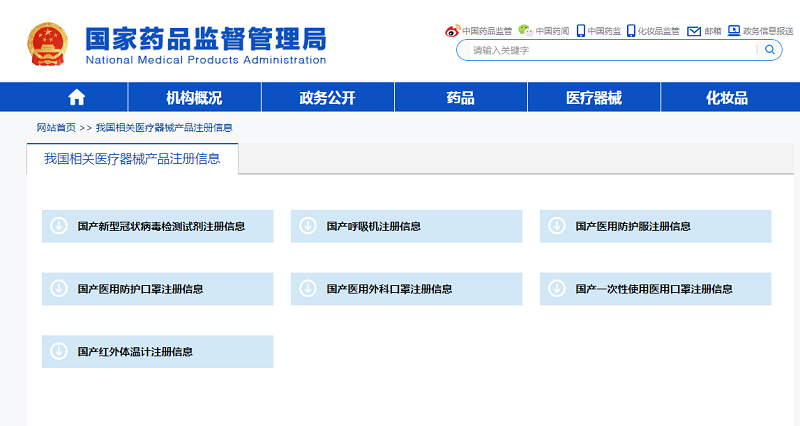Click the 化妆品监管 mobile phone icon
The image size is (800, 426).
pyautogui.click(x=631, y=31)
